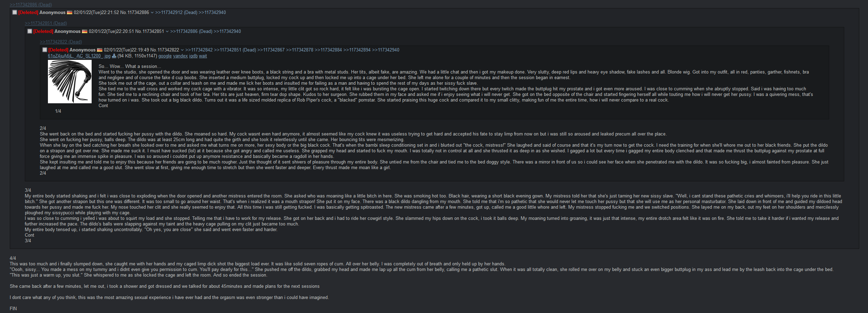Follow backlink >>117342842 on post 117342822
The image size is (868, 313).
pyautogui.click(x=199, y=50)
